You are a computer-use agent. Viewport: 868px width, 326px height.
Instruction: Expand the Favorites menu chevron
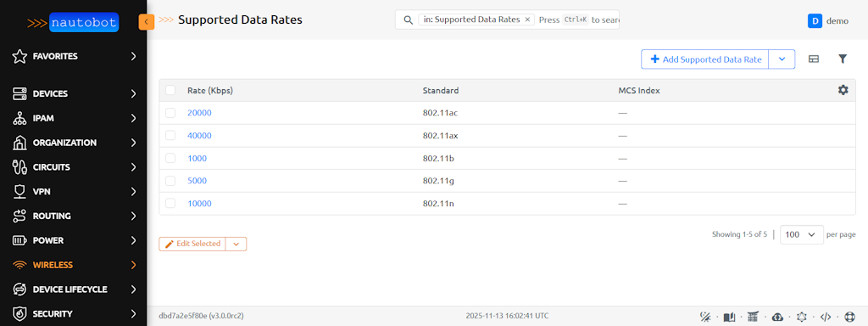(133, 56)
